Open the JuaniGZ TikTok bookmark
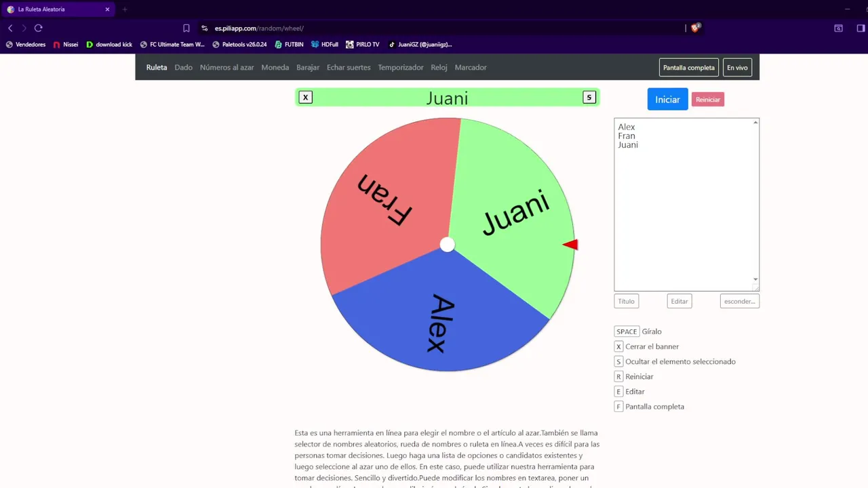Screen dimensions: 868x488 coord(420,45)
